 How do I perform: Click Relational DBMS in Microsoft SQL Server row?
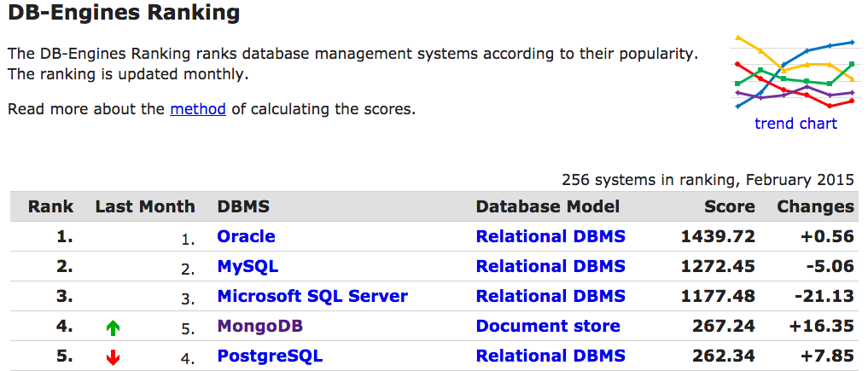(551, 296)
